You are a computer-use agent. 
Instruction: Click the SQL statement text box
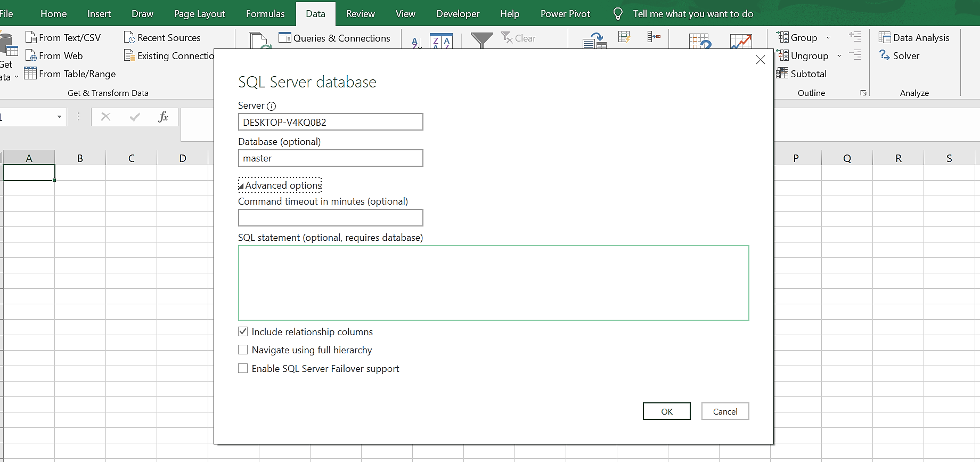pos(494,283)
